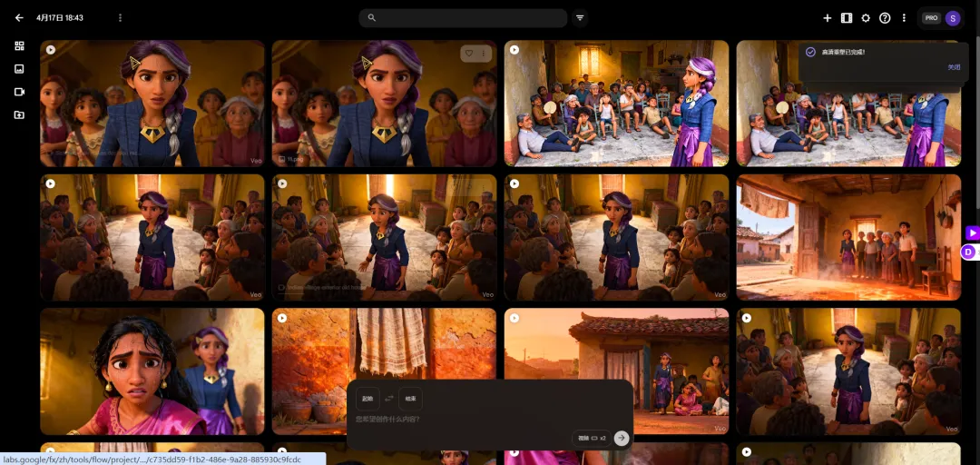Open the filter options next to search
Screen dimensions: 980x465
(580, 17)
